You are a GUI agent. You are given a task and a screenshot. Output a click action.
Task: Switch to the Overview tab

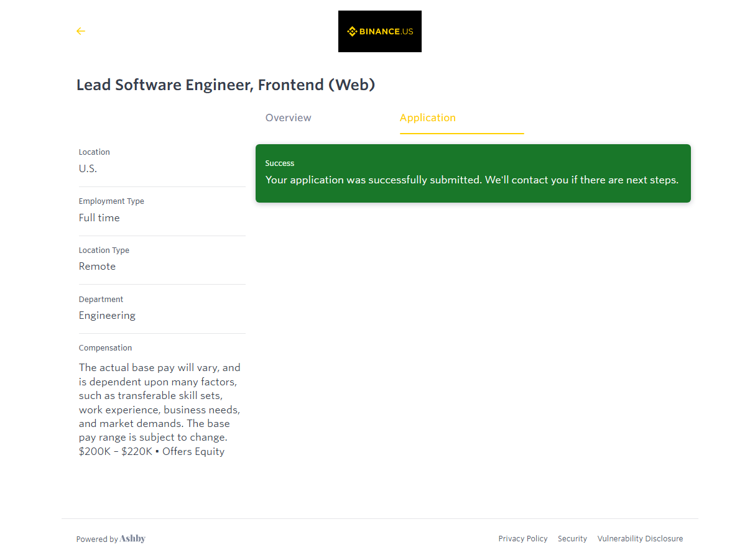(288, 118)
